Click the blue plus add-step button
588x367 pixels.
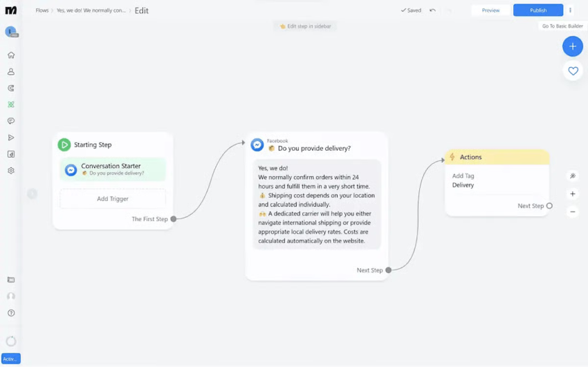pos(572,46)
